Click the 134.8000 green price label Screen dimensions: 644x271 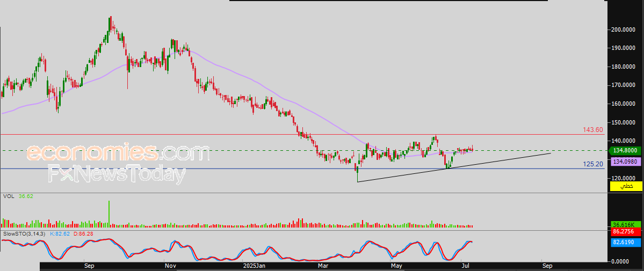pos(626,151)
